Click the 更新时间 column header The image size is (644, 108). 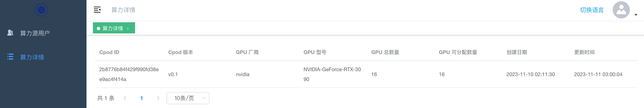(x=584, y=52)
